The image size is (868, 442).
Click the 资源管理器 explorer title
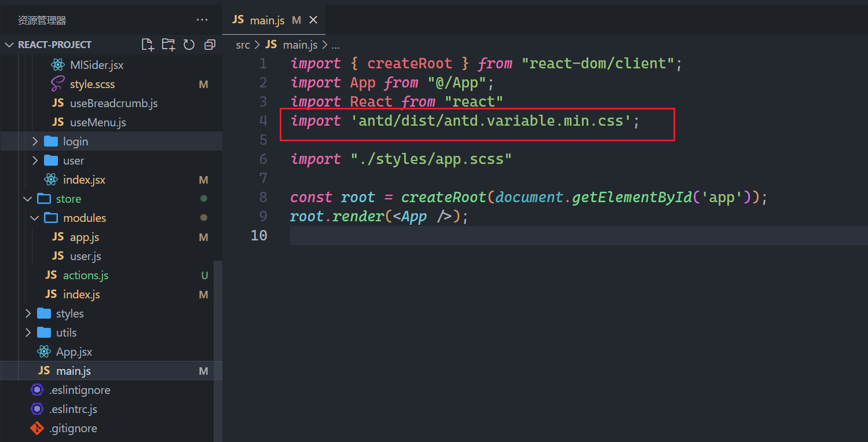point(42,20)
